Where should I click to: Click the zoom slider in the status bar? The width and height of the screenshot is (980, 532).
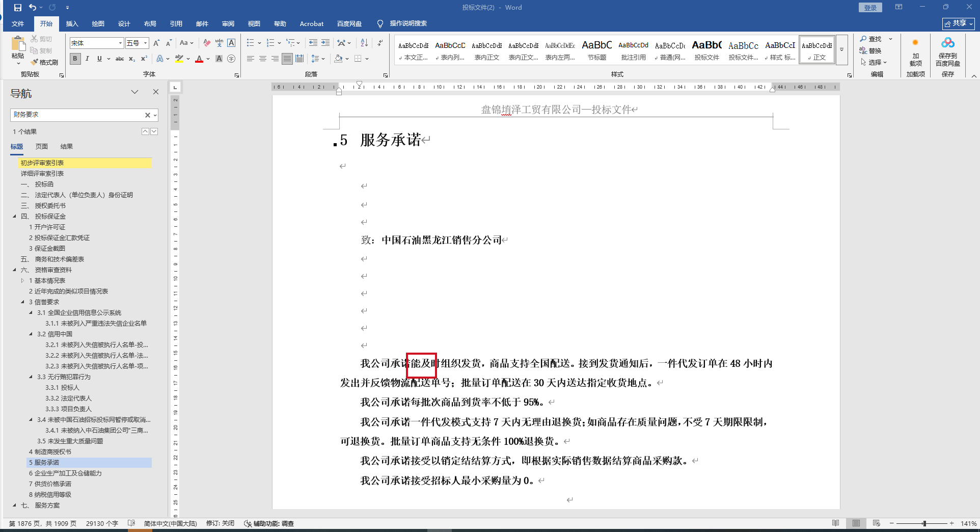(x=924, y=523)
